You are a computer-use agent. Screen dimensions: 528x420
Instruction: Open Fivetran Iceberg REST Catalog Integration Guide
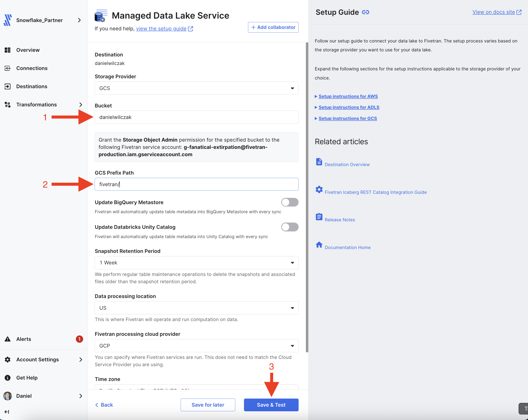click(x=375, y=192)
